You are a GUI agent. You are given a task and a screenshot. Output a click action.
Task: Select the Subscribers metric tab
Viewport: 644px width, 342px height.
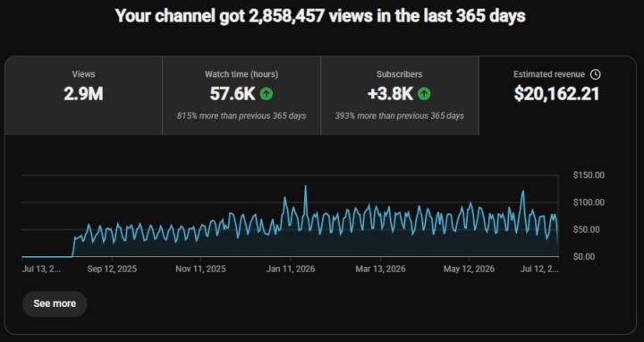(400, 96)
